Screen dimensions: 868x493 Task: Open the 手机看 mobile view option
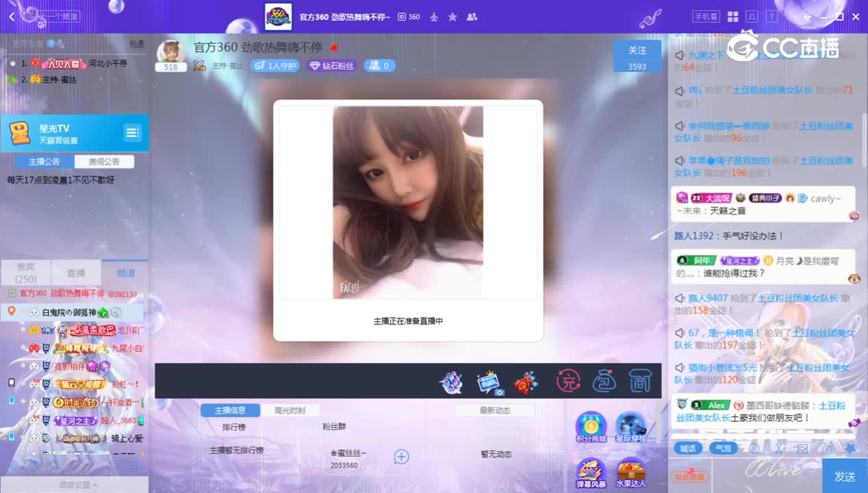pyautogui.click(x=706, y=16)
